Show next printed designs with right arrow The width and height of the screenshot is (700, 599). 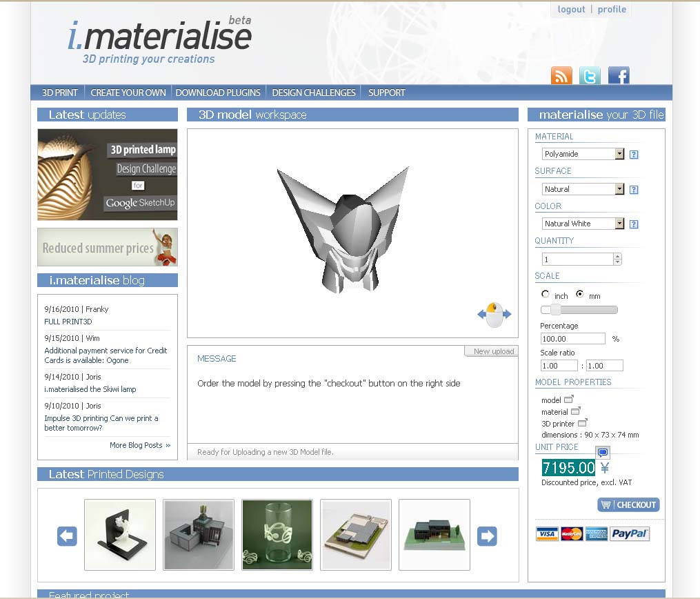tap(487, 536)
